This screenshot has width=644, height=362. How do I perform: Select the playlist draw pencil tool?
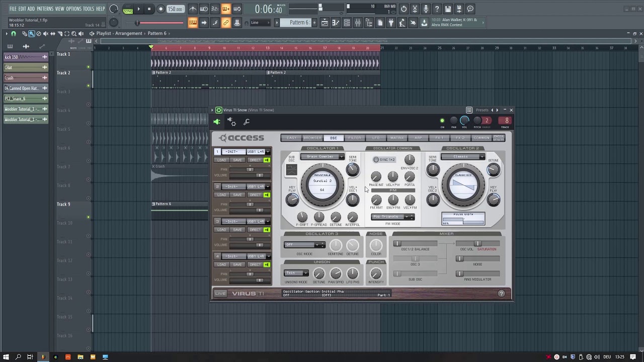coord(25,34)
